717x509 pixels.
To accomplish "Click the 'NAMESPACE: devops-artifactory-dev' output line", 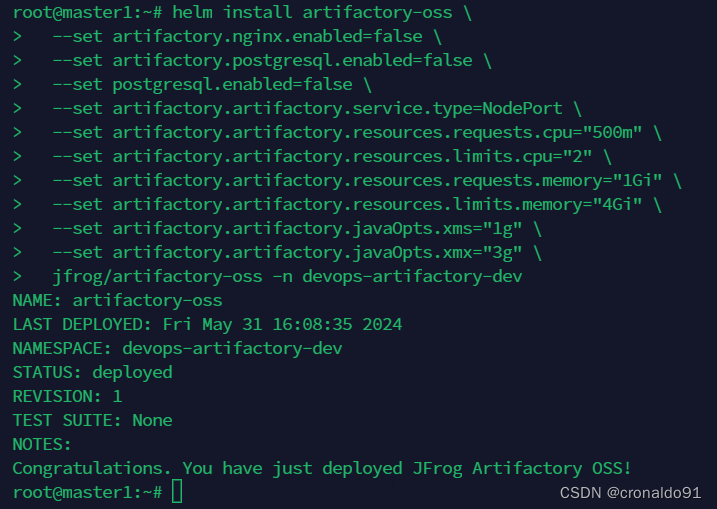I will (177, 348).
